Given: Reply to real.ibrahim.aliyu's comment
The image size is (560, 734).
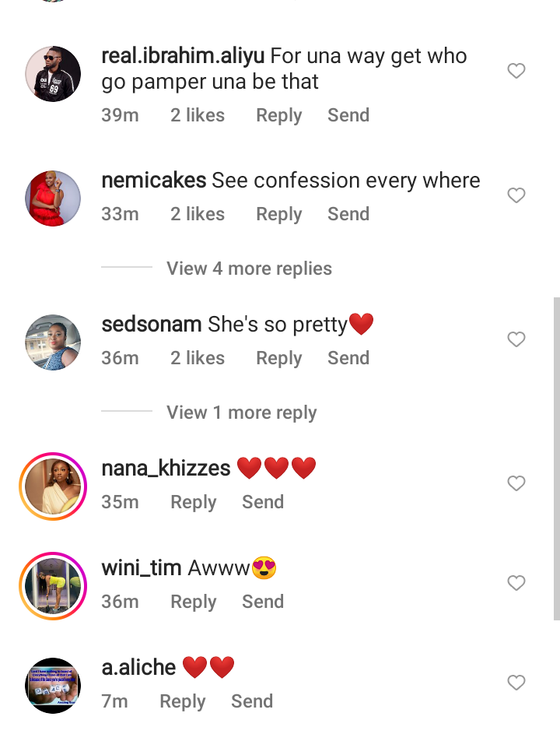Looking at the screenshot, I should [x=278, y=115].
